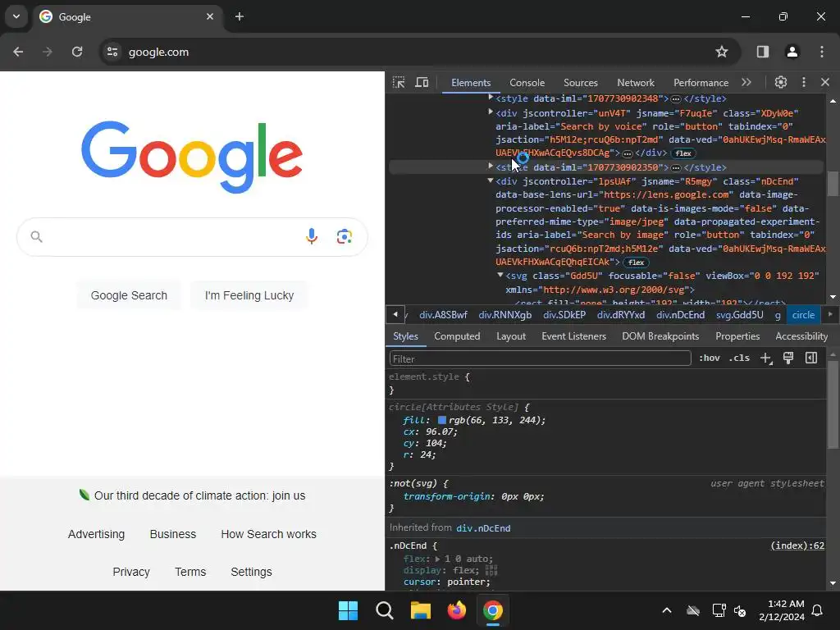Viewport: 840px width, 630px height.
Task: Open the tab search dropdown arrow
Action: click(x=16, y=16)
